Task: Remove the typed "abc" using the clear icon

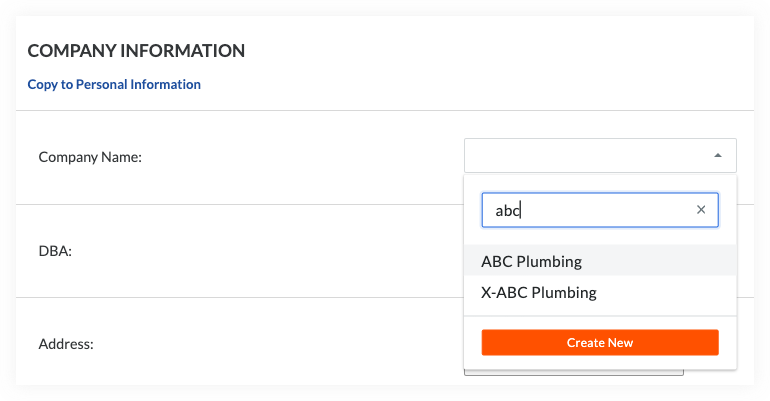Action: click(x=700, y=210)
